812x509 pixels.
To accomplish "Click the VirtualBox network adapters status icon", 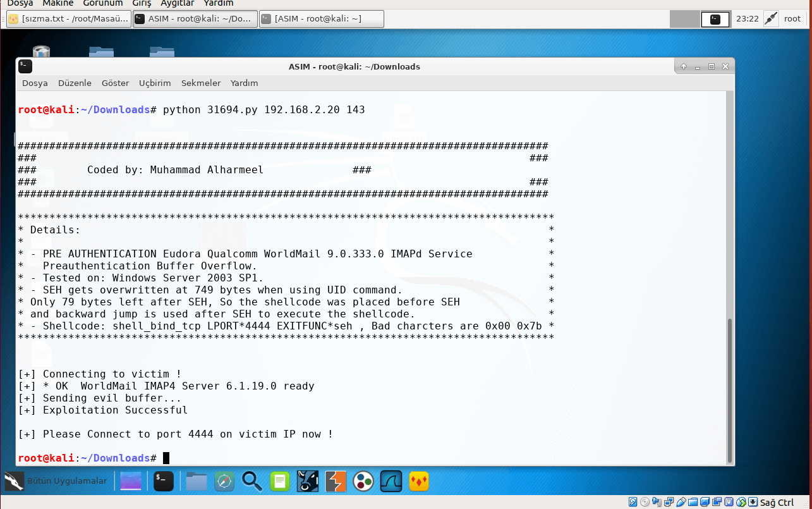I will 669,502.
